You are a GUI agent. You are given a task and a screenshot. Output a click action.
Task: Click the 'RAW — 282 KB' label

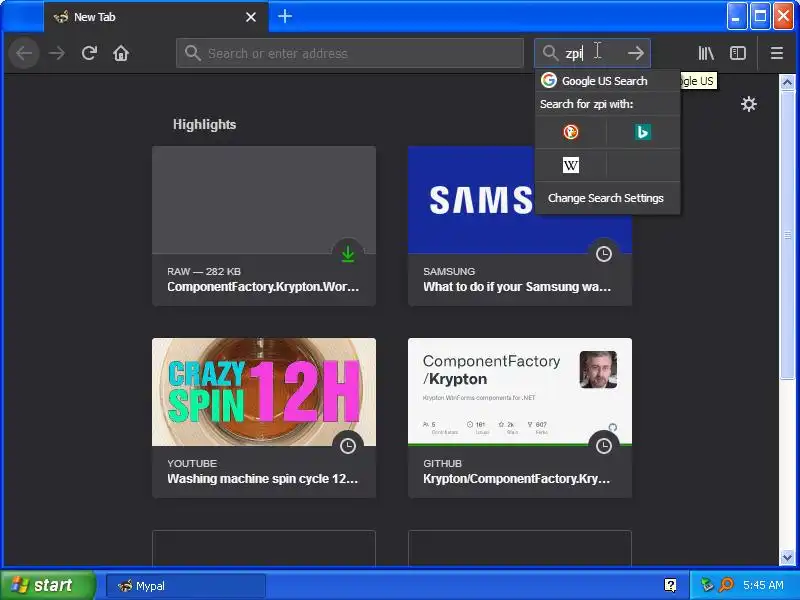[x=204, y=271]
